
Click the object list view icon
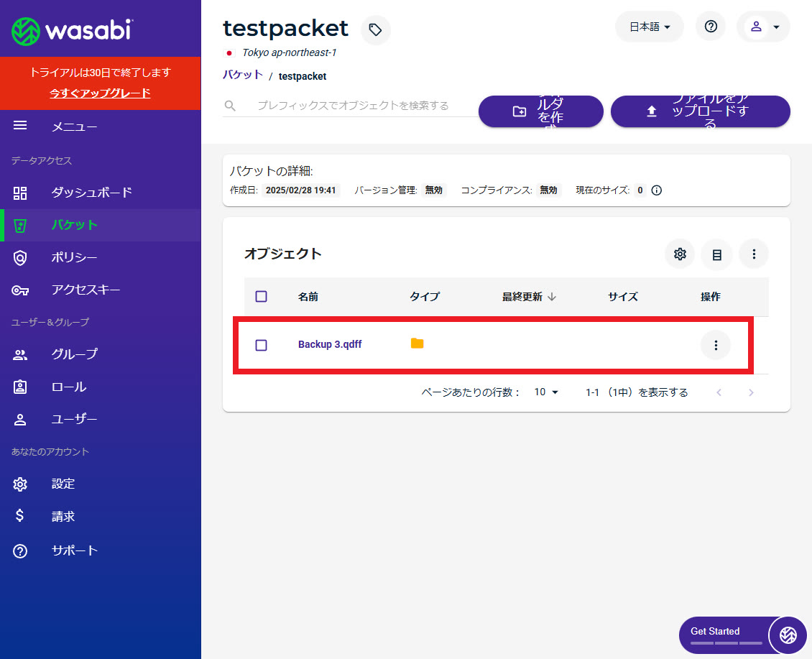(716, 254)
